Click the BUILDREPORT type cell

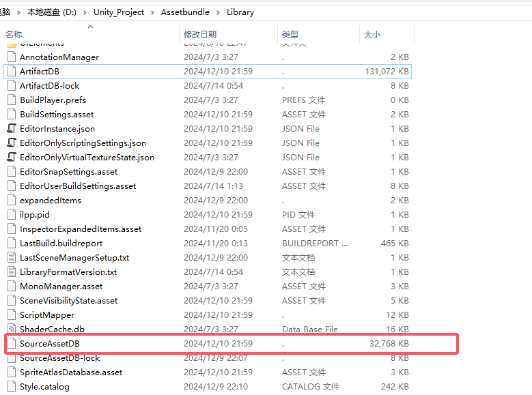click(315, 243)
